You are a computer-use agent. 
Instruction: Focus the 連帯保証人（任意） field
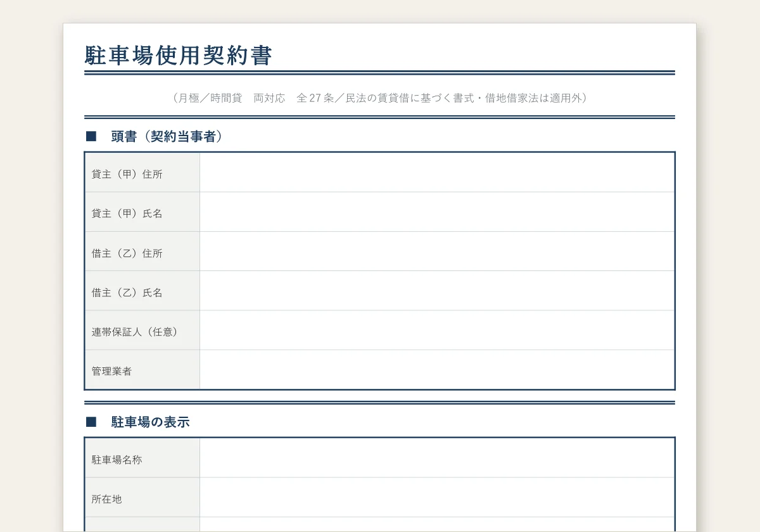pyautogui.click(x=437, y=330)
